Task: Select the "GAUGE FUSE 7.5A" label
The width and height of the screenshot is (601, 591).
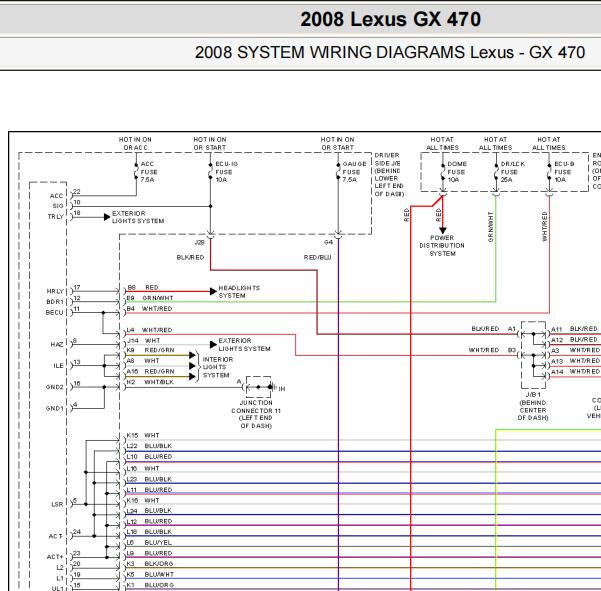Action: coord(354,172)
